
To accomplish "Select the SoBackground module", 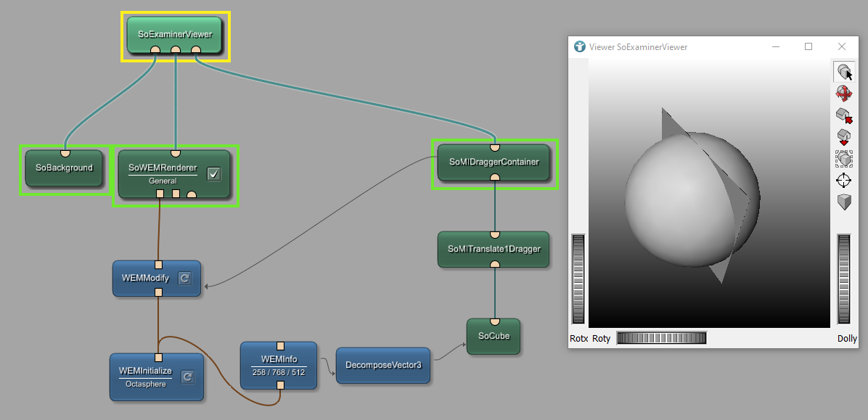I will point(65,168).
